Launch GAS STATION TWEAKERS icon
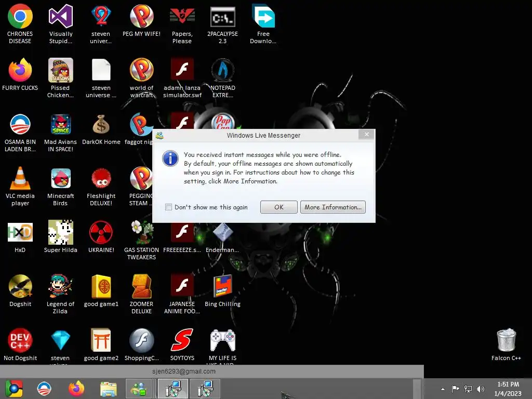Screen dimensions: 532x399 (141, 240)
